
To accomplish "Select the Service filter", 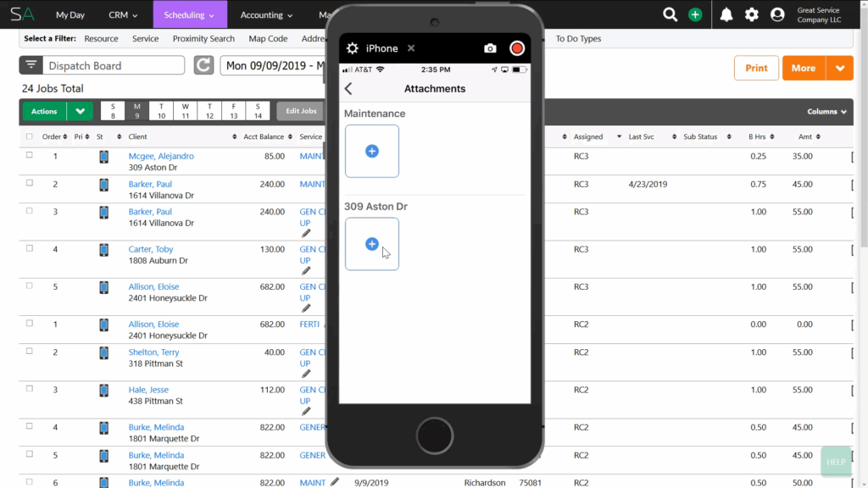I will tap(146, 39).
